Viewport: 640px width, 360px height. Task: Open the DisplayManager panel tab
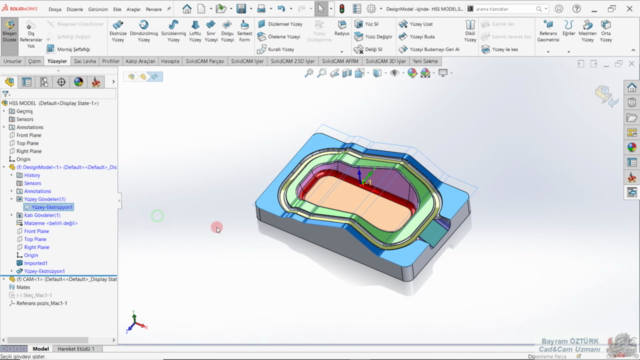tap(78, 82)
